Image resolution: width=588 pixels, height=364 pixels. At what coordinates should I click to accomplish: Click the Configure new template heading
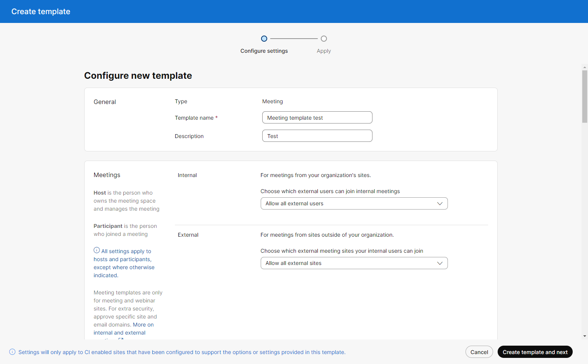[138, 76]
